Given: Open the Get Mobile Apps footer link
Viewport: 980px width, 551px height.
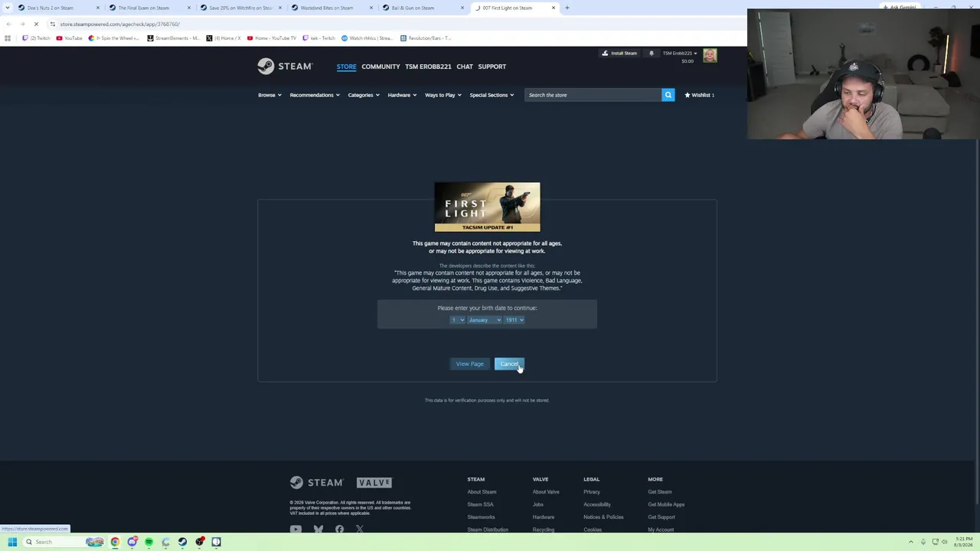Looking at the screenshot, I should [666, 504].
